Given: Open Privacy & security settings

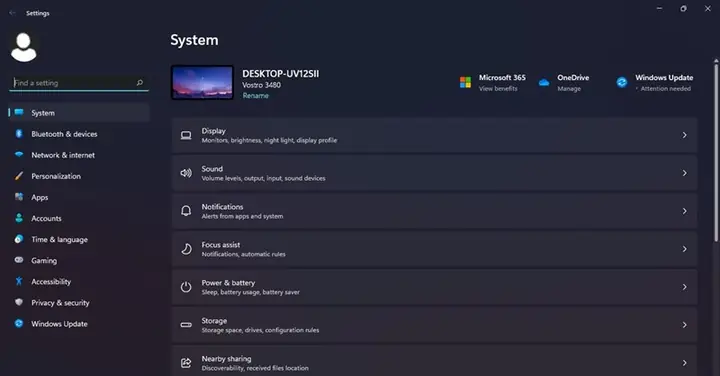Looking at the screenshot, I should (x=79, y=303).
